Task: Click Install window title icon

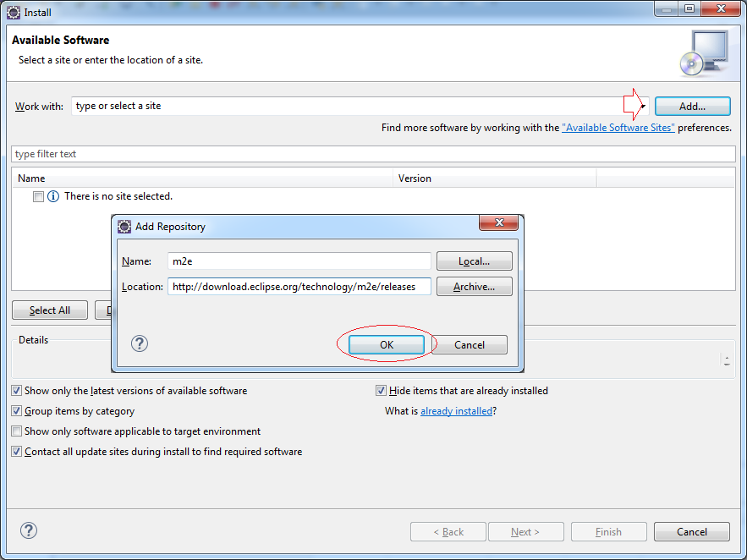Action: [x=14, y=13]
